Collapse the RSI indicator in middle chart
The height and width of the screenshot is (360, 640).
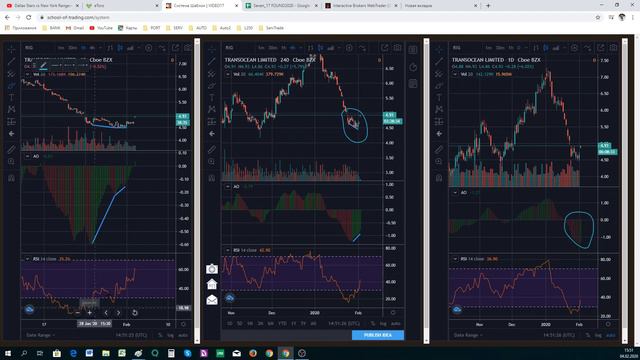tap(228, 250)
